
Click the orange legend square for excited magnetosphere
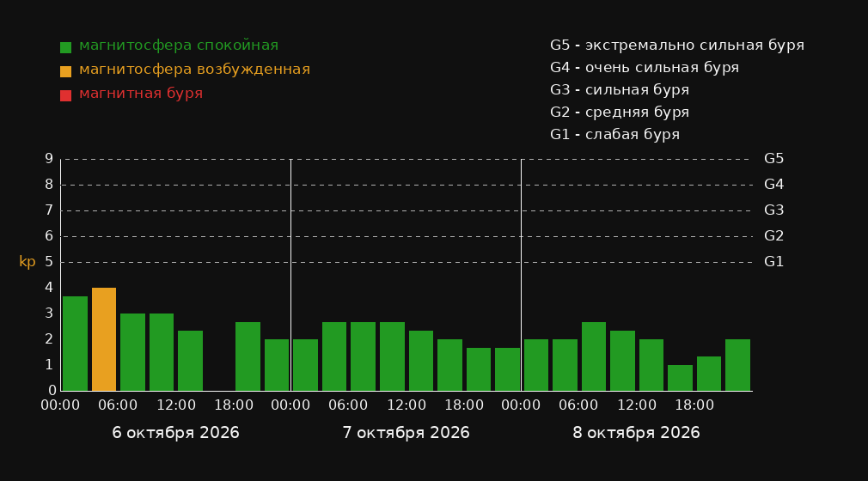66,71
